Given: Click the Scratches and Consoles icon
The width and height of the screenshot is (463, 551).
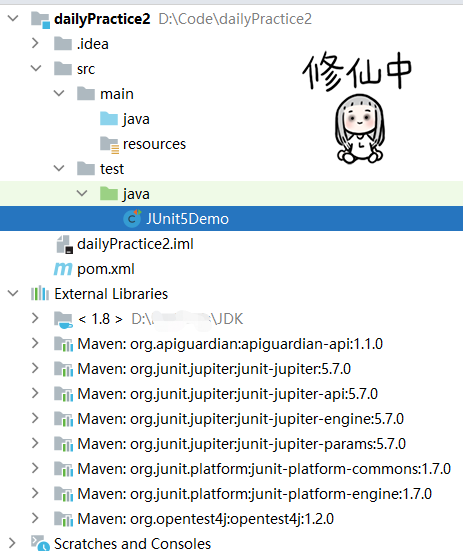Looking at the screenshot, I should 40,543.
